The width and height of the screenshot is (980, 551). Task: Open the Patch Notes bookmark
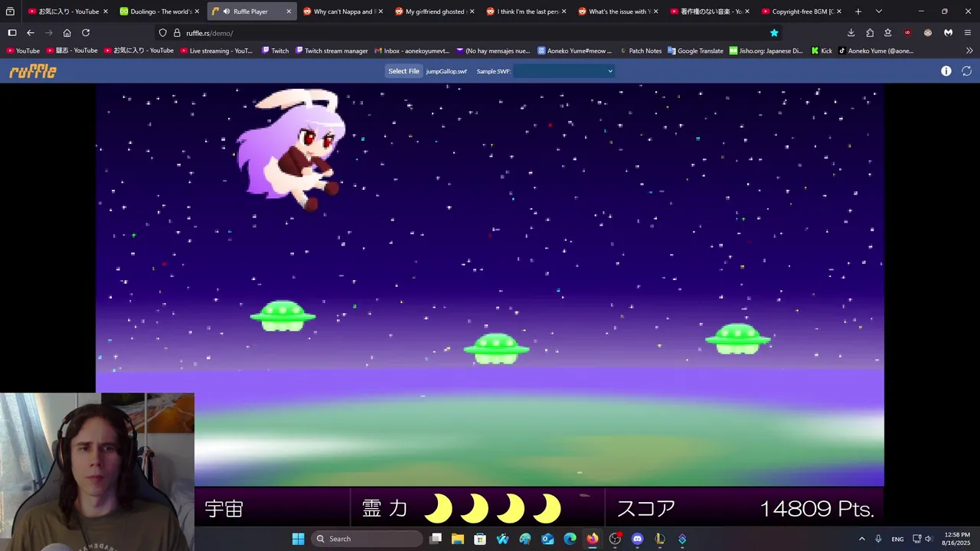[640, 51]
